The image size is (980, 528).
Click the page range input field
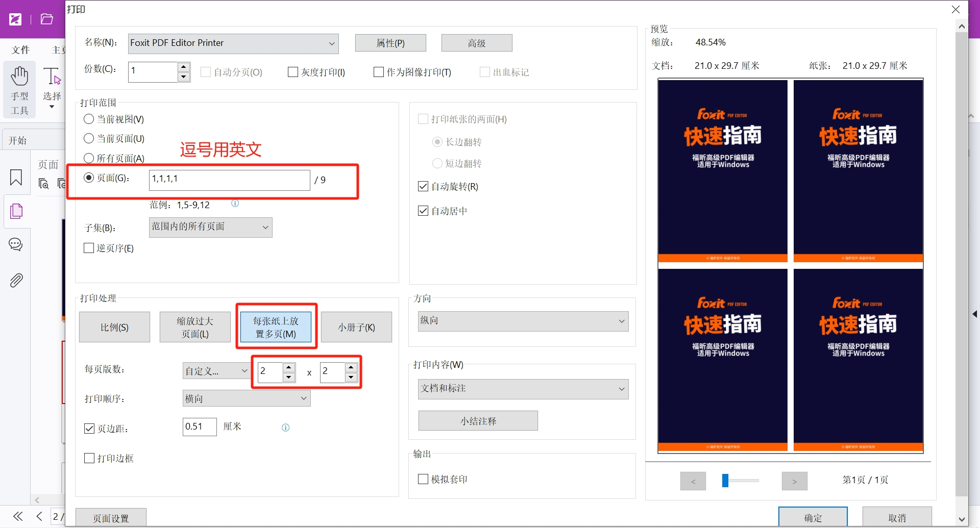point(229,180)
